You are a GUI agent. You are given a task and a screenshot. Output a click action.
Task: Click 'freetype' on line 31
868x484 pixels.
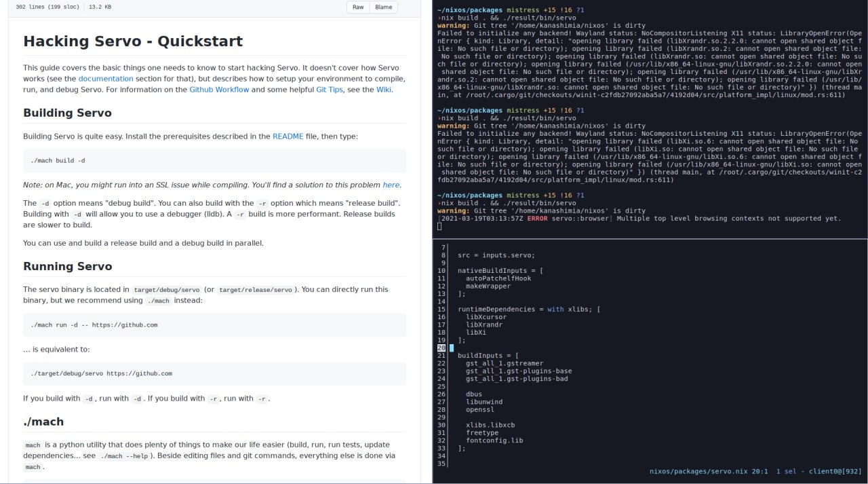tap(482, 433)
